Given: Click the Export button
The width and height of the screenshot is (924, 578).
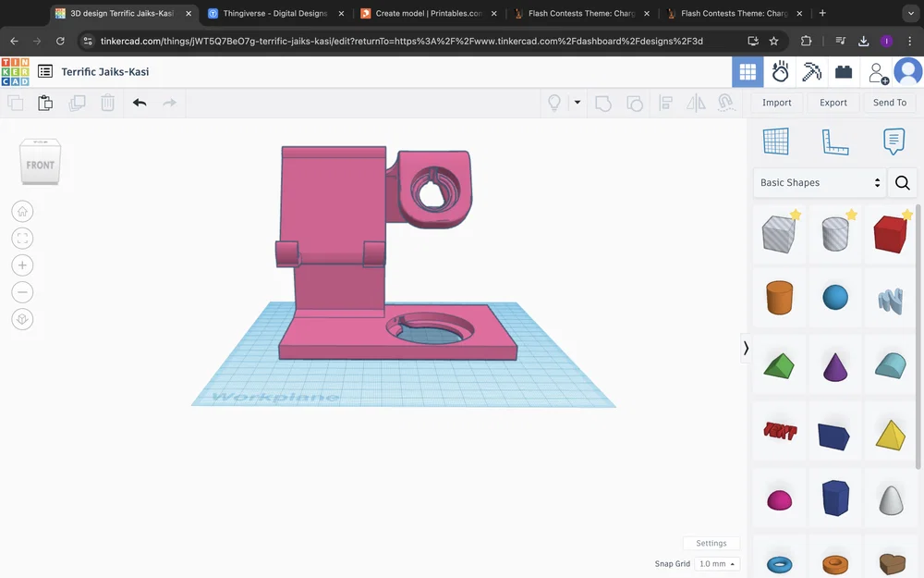Looking at the screenshot, I should (833, 103).
